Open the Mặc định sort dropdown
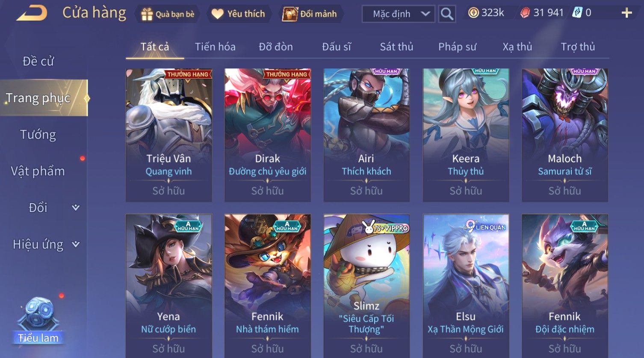 click(x=399, y=14)
